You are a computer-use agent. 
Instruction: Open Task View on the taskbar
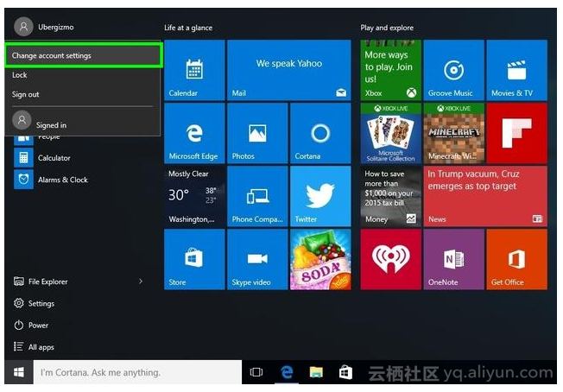pos(256,372)
